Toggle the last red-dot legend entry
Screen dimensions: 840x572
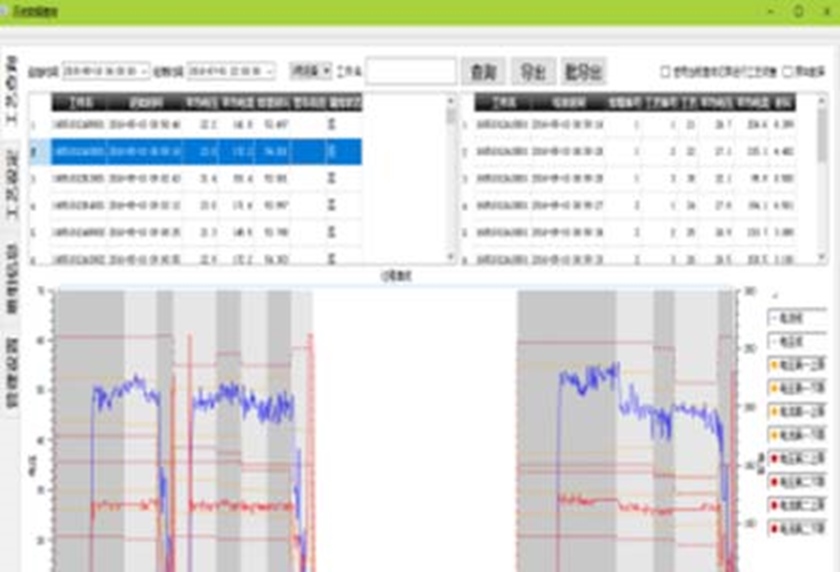797,527
